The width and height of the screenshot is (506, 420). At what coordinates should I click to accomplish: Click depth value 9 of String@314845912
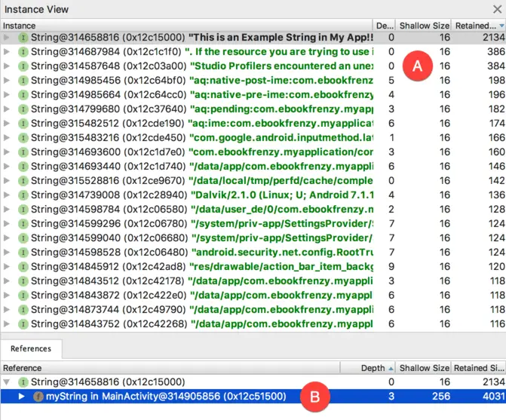click(x=391, y=267)
